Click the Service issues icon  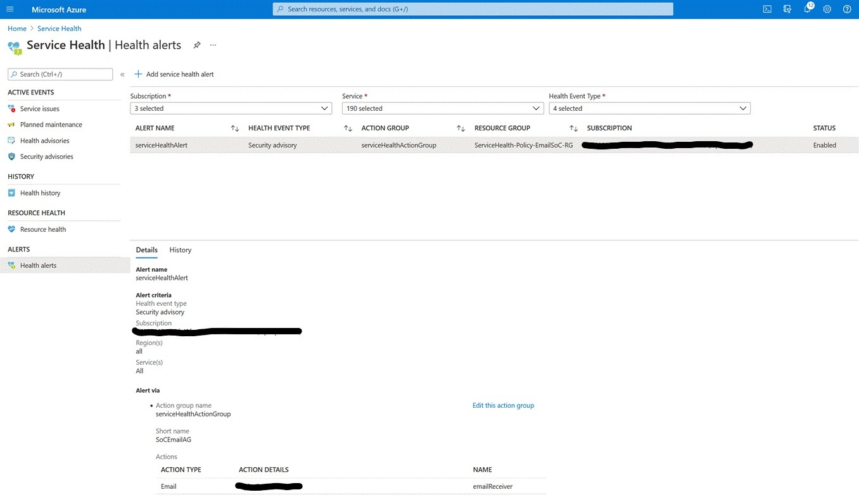click(x=11, y=109)
